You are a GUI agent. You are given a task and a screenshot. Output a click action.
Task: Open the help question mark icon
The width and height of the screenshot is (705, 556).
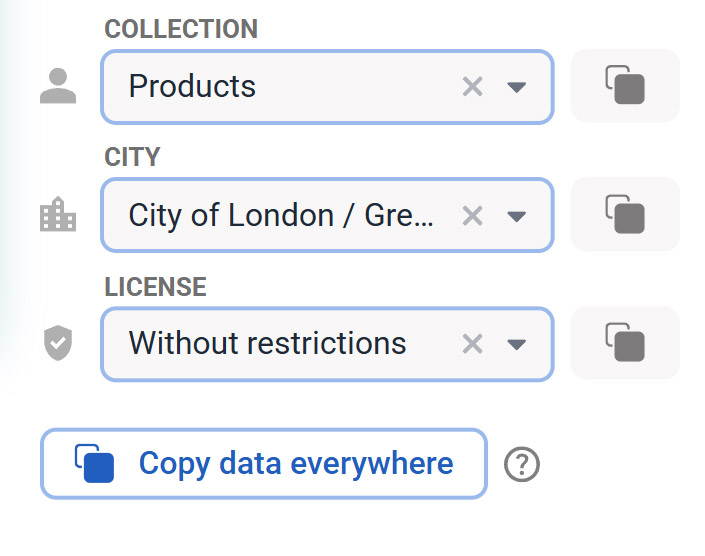point(522,464)
